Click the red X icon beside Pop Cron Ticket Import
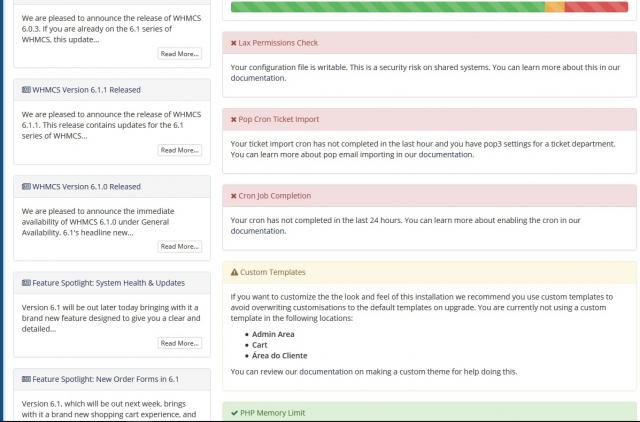This screenshot has height=422, width=640. pyautogui.click(x=233, y=120)
